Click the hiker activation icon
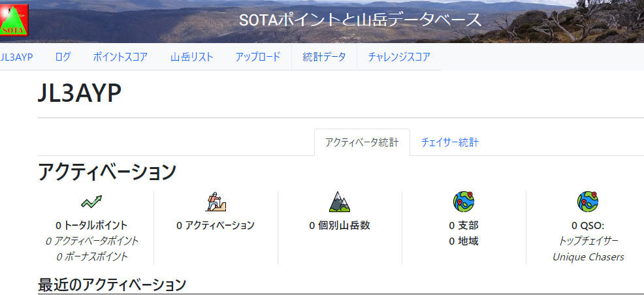Screen dimensions: 644x295 [216, 202]
